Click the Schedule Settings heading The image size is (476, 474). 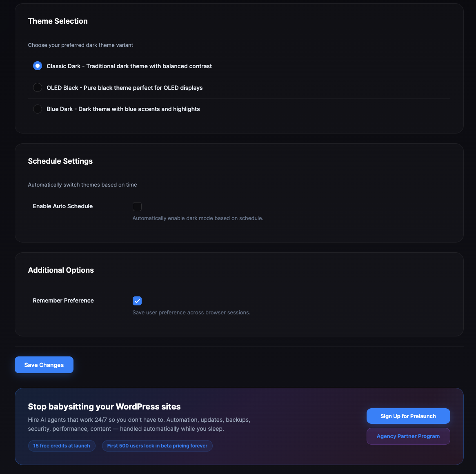(x=60, y=161)
